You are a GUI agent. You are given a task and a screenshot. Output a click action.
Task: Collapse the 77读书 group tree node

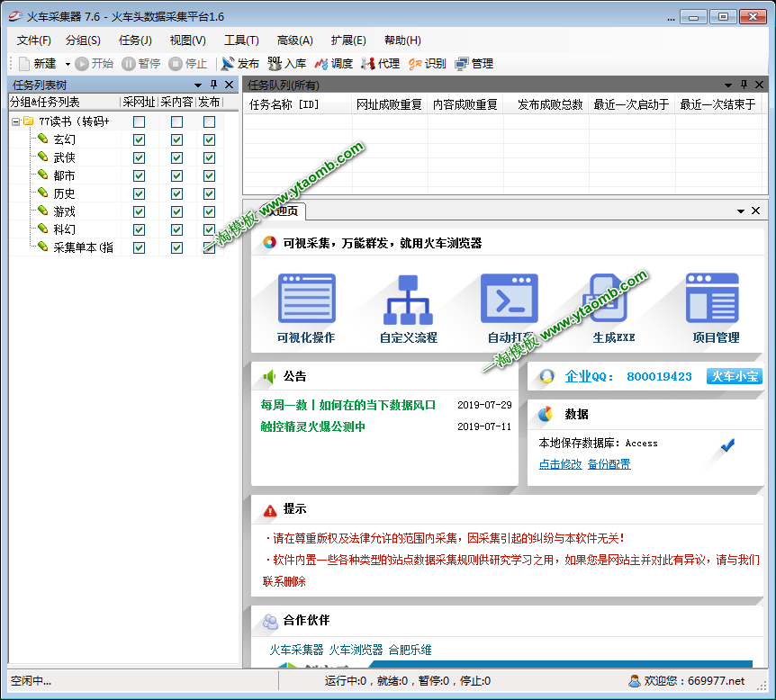16,121
